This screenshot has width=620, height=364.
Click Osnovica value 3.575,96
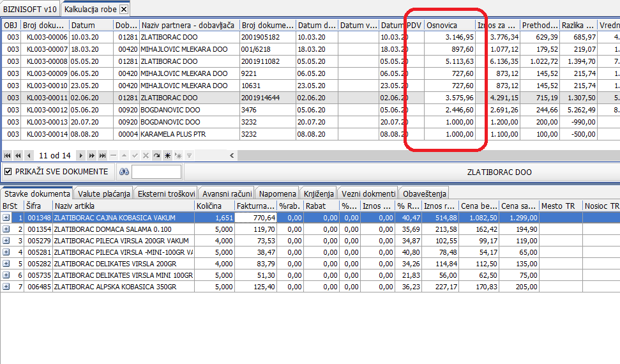[450, 98]
